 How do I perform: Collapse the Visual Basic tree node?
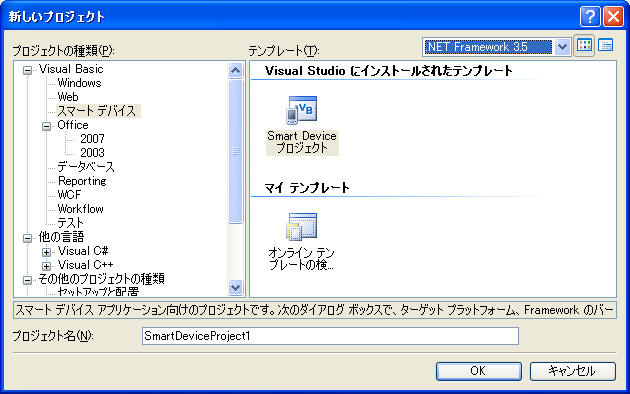click(x=27, y=71)
